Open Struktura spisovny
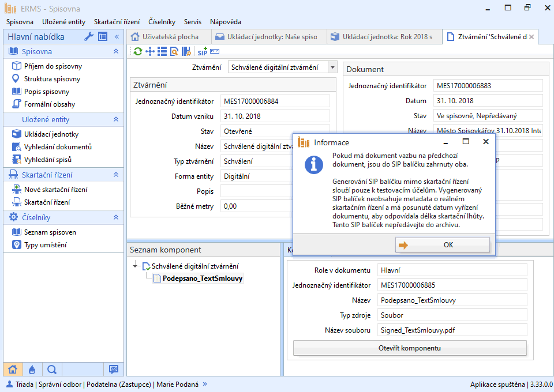554x392 pixels. point(52,79)
